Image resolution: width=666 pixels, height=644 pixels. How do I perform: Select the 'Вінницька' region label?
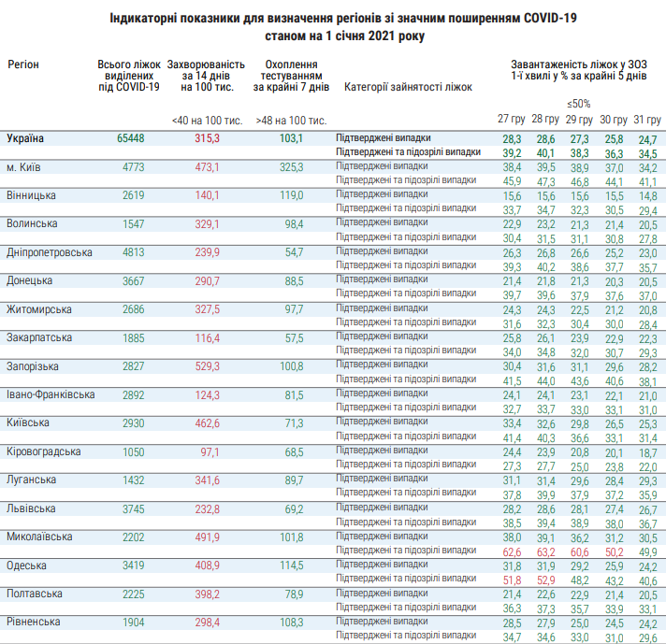[x=31, y=194]
